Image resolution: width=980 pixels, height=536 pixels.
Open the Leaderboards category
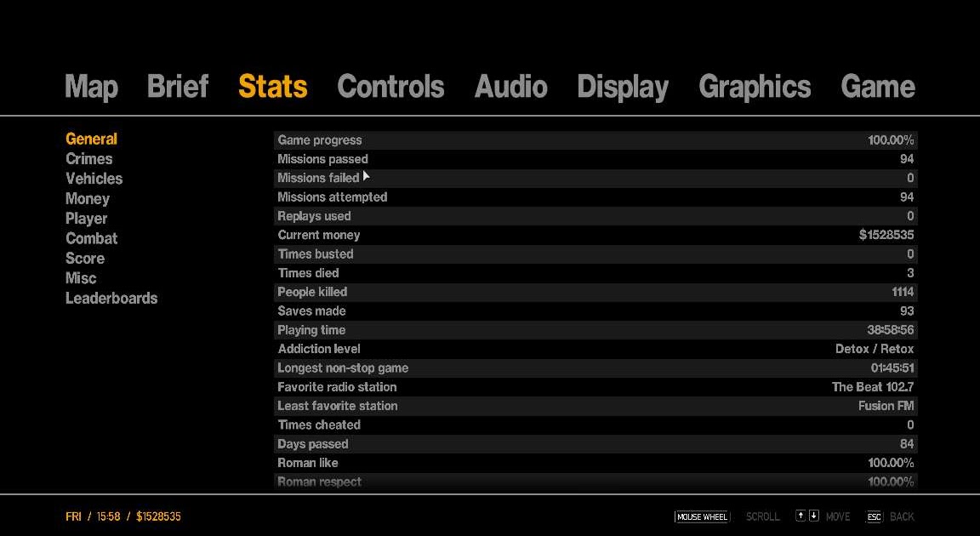tap(111, 298)
